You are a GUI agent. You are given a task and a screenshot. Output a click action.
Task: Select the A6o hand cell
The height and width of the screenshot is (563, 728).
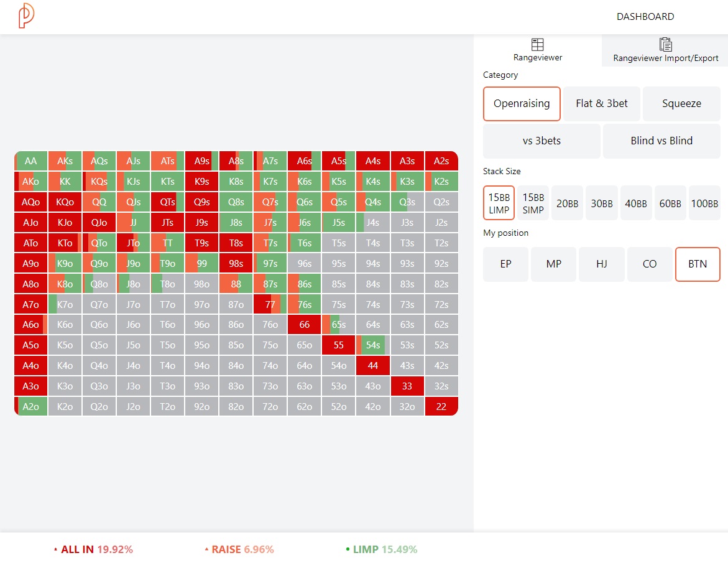click(x=30, y=325)
